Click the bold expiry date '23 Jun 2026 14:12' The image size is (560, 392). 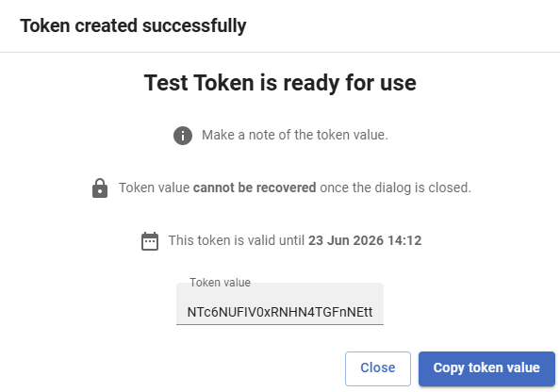coord(365,240)
